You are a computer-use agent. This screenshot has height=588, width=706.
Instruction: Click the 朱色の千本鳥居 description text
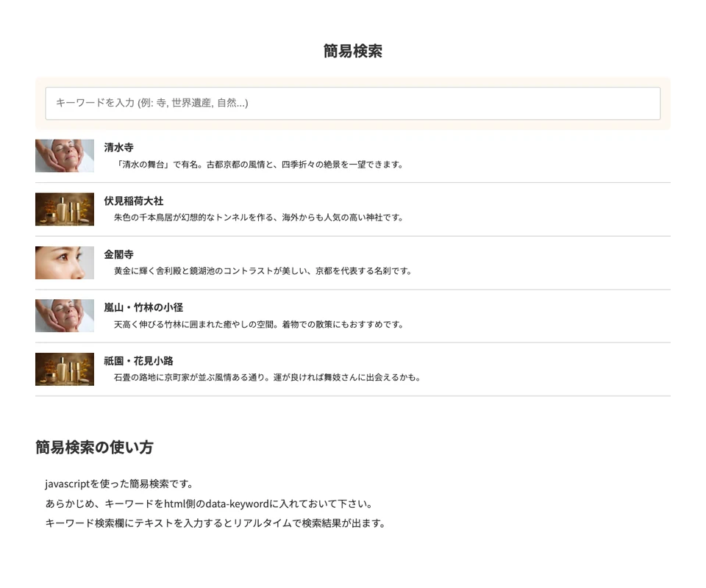coord(258,218)
